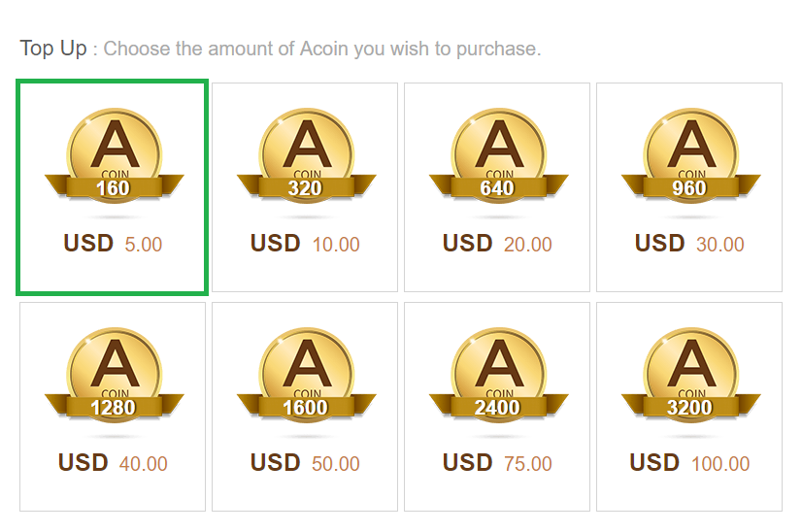Pick the 640 Acoin coin icon
Viewport: 802px width, 532px height.
(x=498, y=157)
